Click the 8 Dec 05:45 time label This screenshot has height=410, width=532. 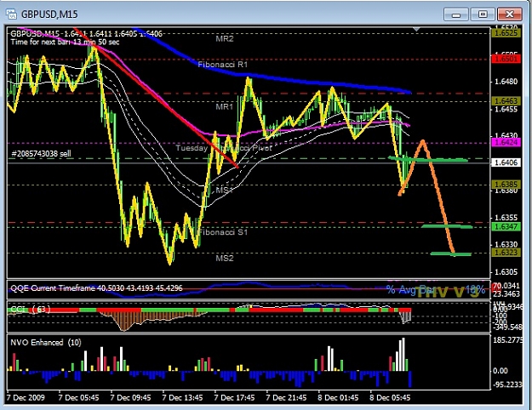pos(390,397)
